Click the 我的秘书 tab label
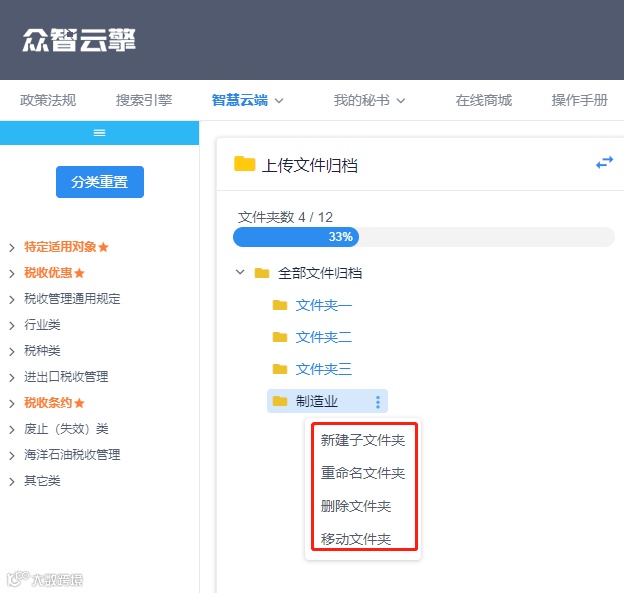This screenshot has height=593, width=624. [x=361, y=100]
